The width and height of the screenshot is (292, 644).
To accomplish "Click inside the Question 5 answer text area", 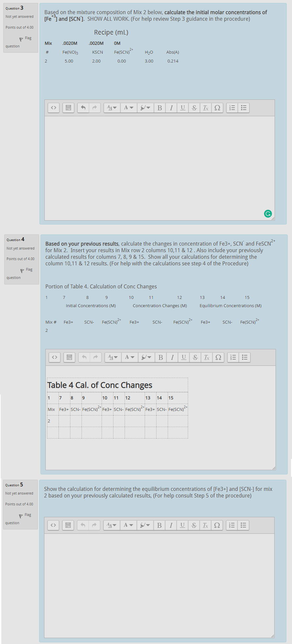I will tap(159, 585).
